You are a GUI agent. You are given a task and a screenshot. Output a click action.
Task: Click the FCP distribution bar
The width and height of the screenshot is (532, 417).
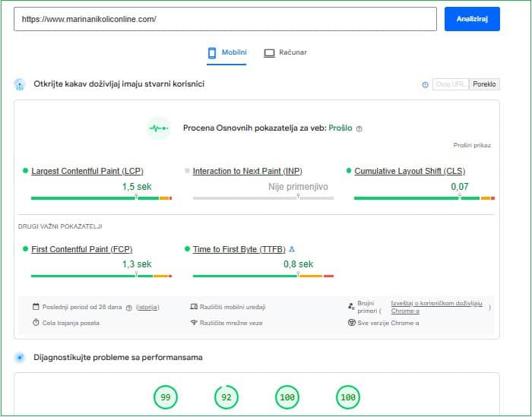[101, 276]
